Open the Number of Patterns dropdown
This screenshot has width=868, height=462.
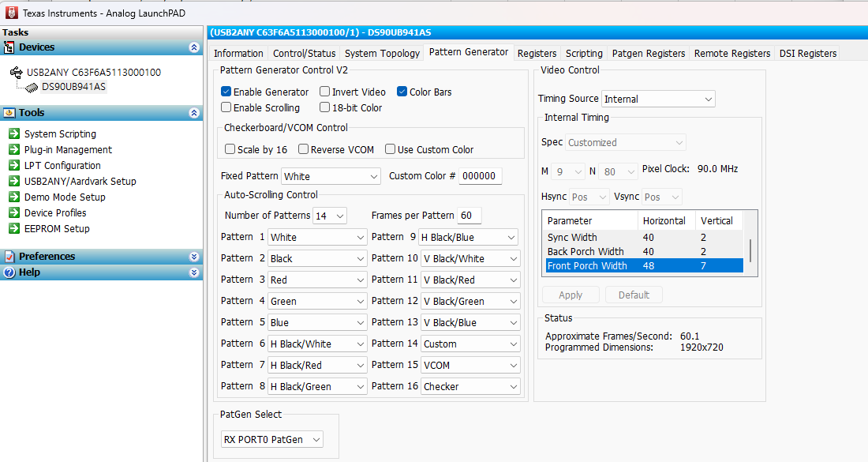[330, 216]
